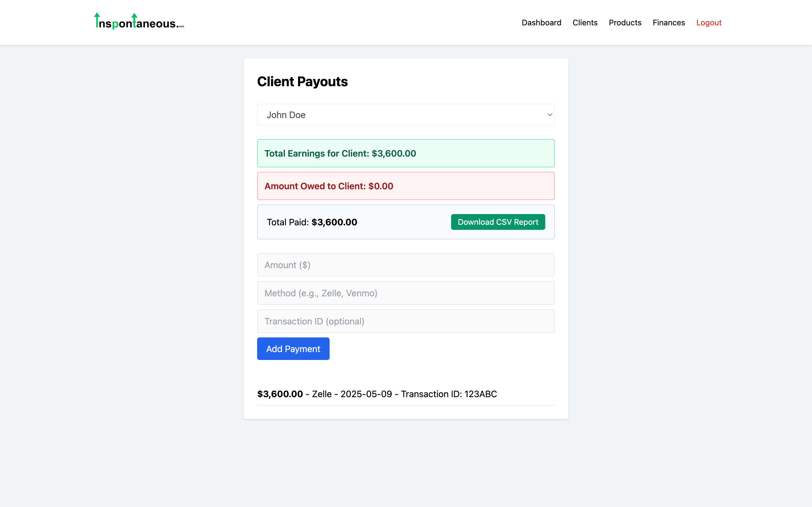The image size is (812, 507).
Task: Log out using the red Logout link
Action: (x=709, y=23)
